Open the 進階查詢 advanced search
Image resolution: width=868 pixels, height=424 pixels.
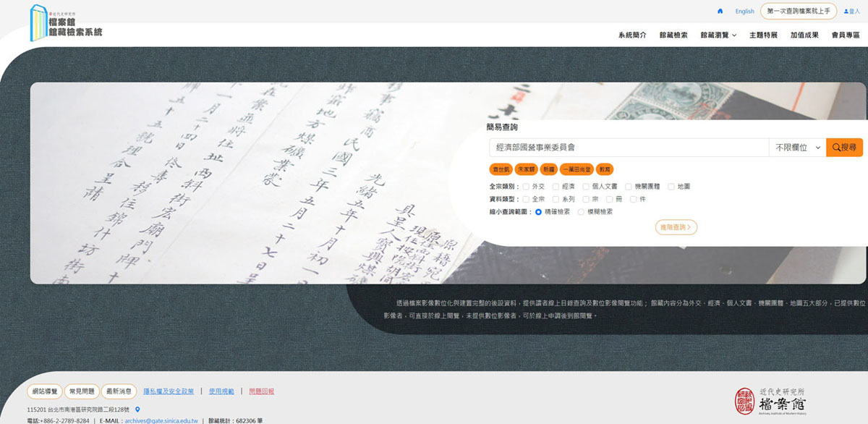coord(676,227)
